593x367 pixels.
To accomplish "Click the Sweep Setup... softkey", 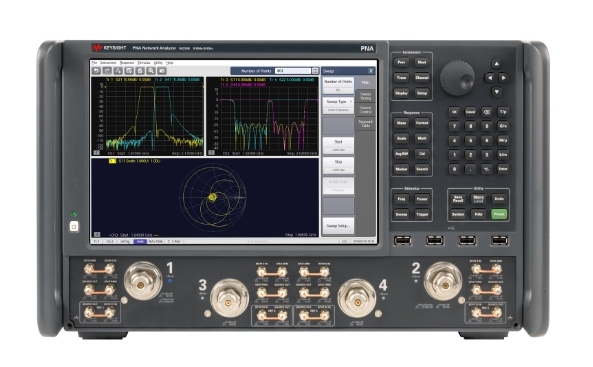I will click(338, 225).
